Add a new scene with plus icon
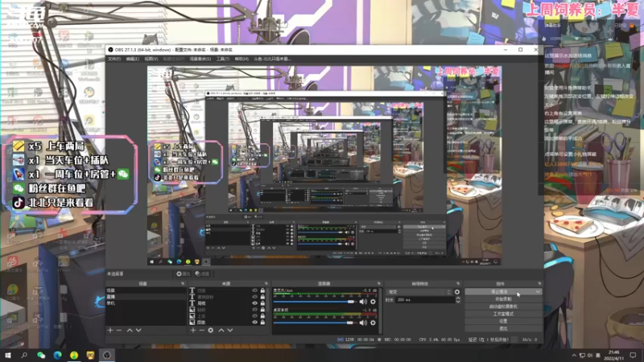 pos(110,330)
